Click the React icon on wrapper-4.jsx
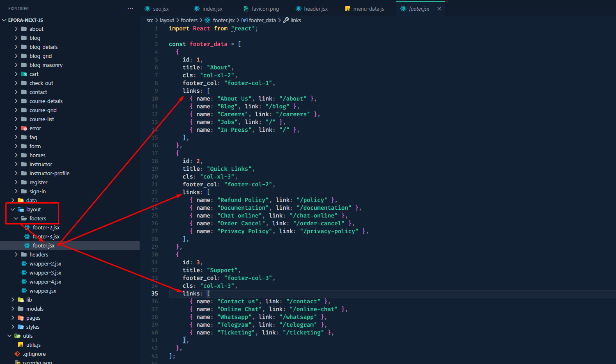This screenshot has width=616, height=364. click(24, 282)
